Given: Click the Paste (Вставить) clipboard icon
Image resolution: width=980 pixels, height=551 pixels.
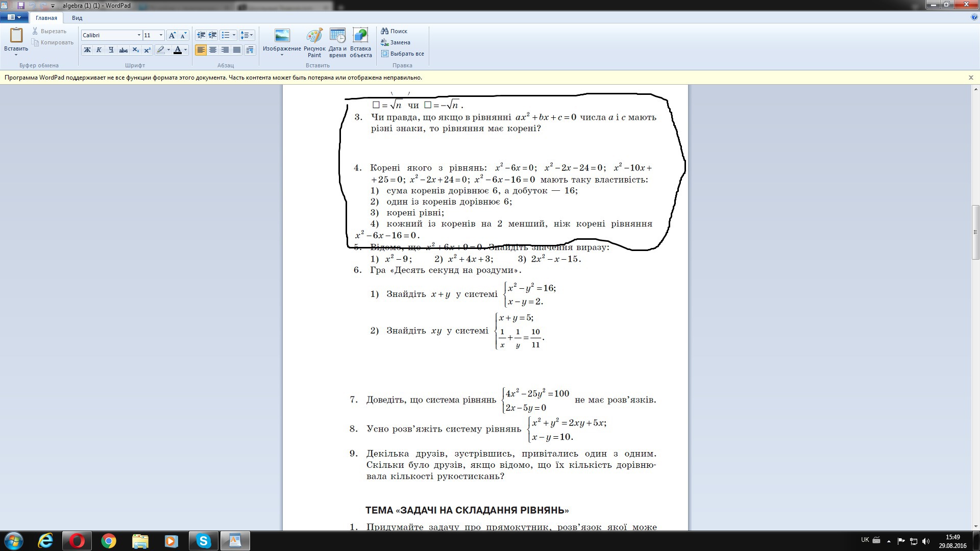Looking at the screenshot, I should point(16,36).
